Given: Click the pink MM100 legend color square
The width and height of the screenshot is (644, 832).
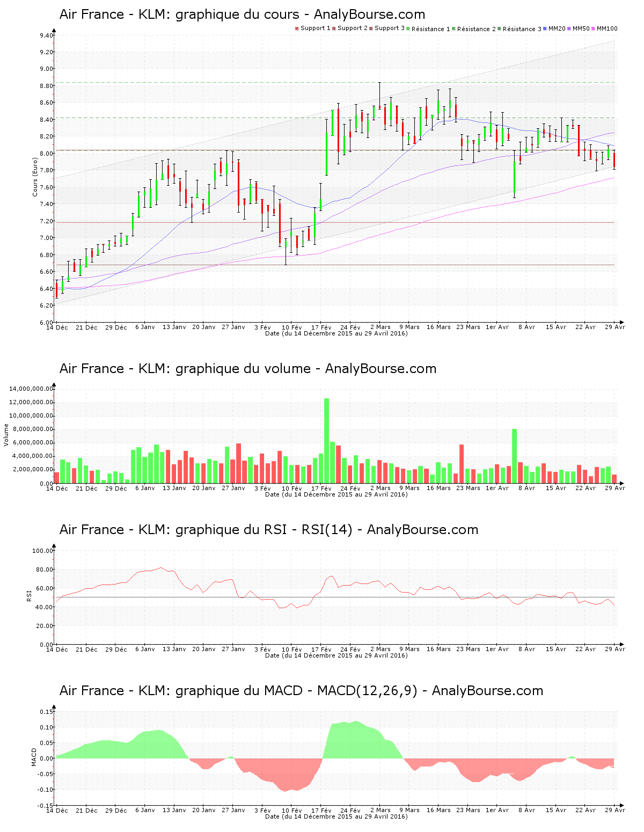Looking at the screenshot, I should [594, 28].
